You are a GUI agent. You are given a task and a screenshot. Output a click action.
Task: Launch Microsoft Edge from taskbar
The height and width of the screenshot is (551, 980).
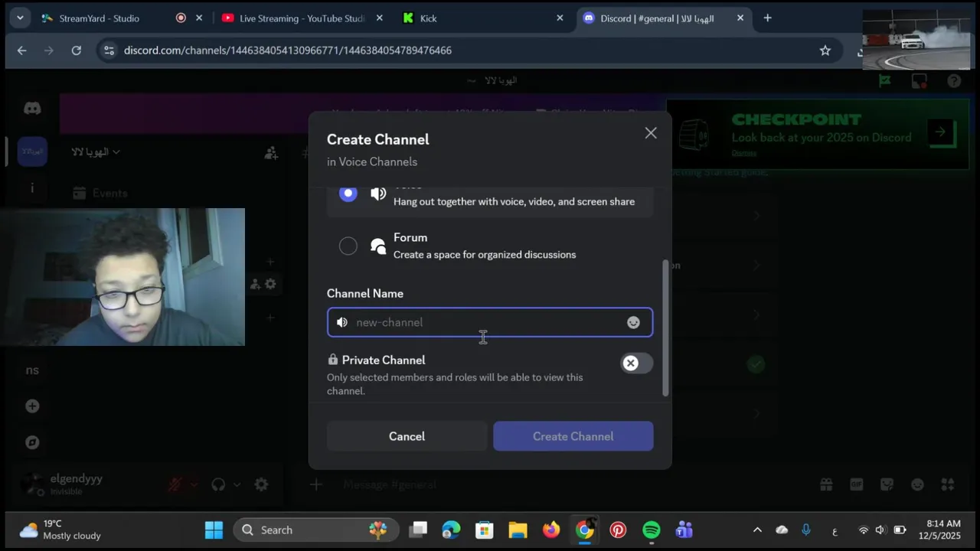click(x=451, y=530)
